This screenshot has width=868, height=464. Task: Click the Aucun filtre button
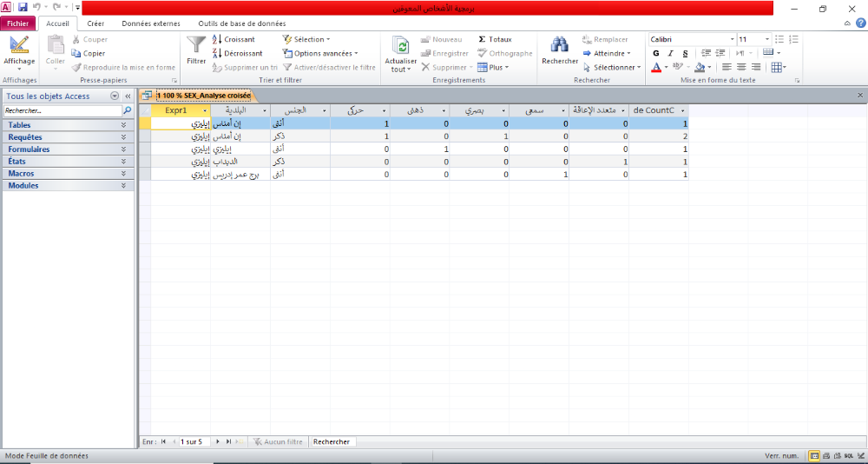click(278, 441)
